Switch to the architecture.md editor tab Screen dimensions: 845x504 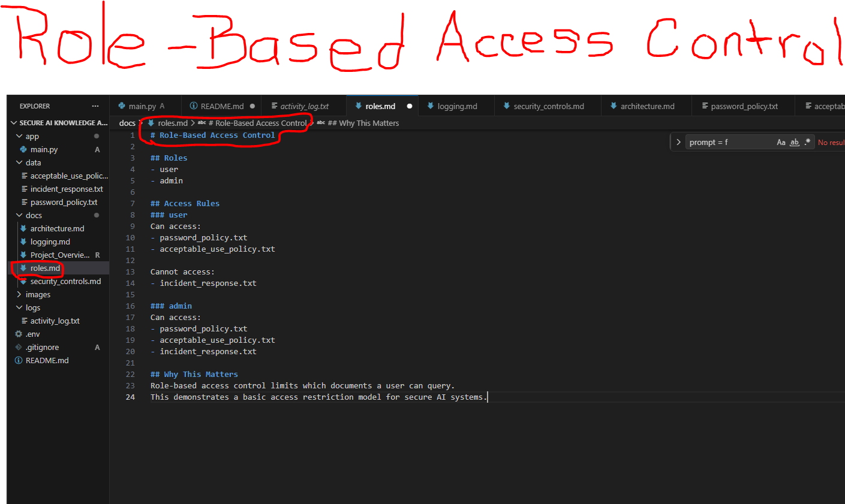[646, 106]
